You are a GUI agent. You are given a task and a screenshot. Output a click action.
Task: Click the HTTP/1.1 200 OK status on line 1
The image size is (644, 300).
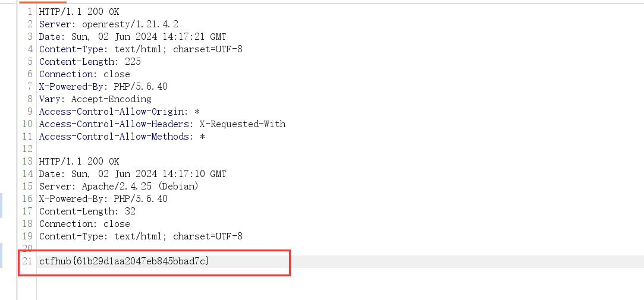pos(79,11)
